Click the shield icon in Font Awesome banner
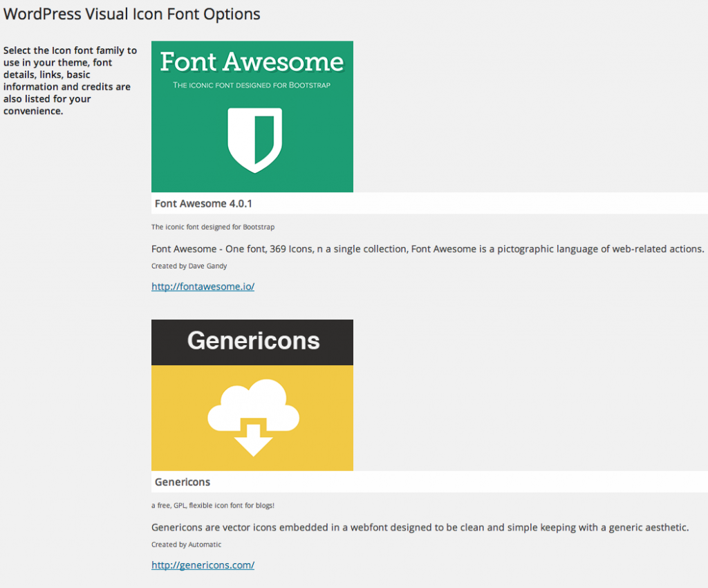The width and height of the screenshot is (708, 588). [254, 140]
